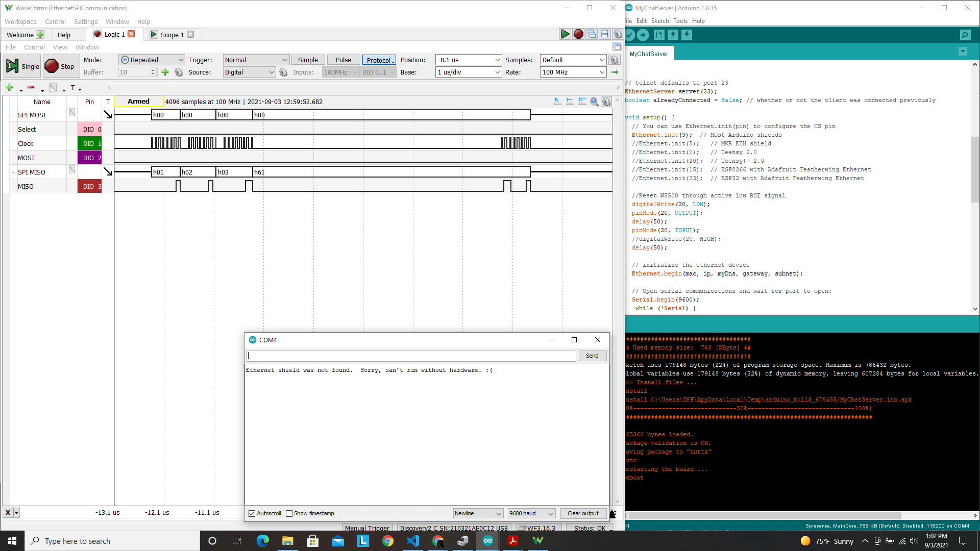Viewport: 980px width, 551px height.
Task: Click Arduino Verify checkmark icon
Action: pyautogui.click(x=630, y=35)
